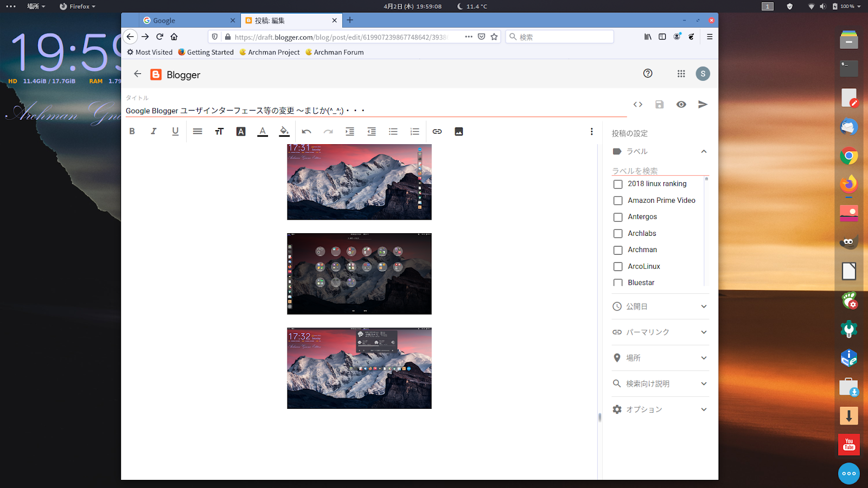Open the Archman Forum bookmark
Screen dimensions: 868x488
[334, 52]
